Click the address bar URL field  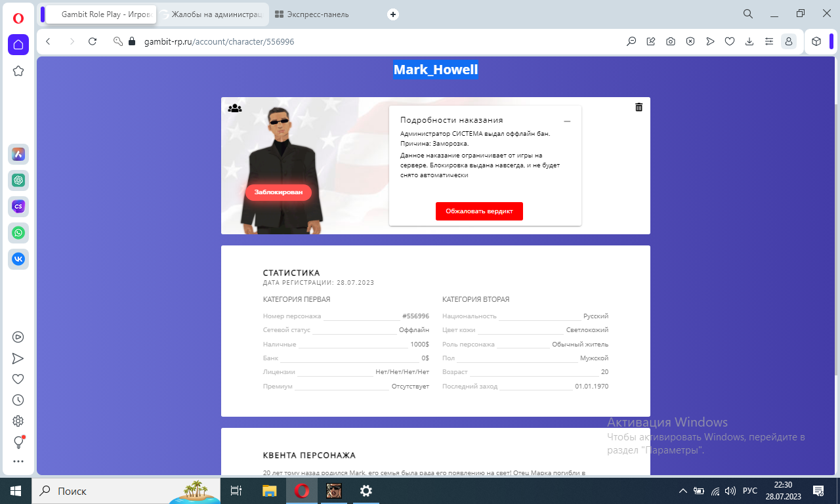pos(367,41)
